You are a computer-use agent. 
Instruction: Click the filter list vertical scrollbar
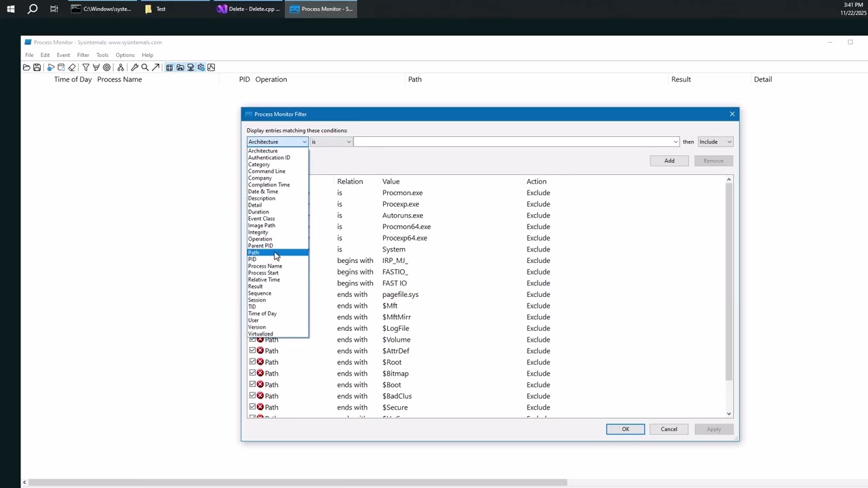[x=729, y=281]
